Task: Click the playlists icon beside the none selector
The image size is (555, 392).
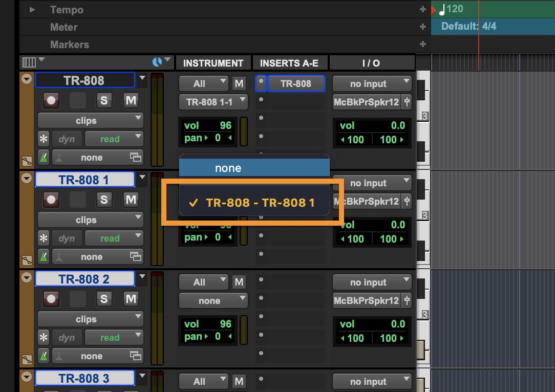Action: pos(135,157)
